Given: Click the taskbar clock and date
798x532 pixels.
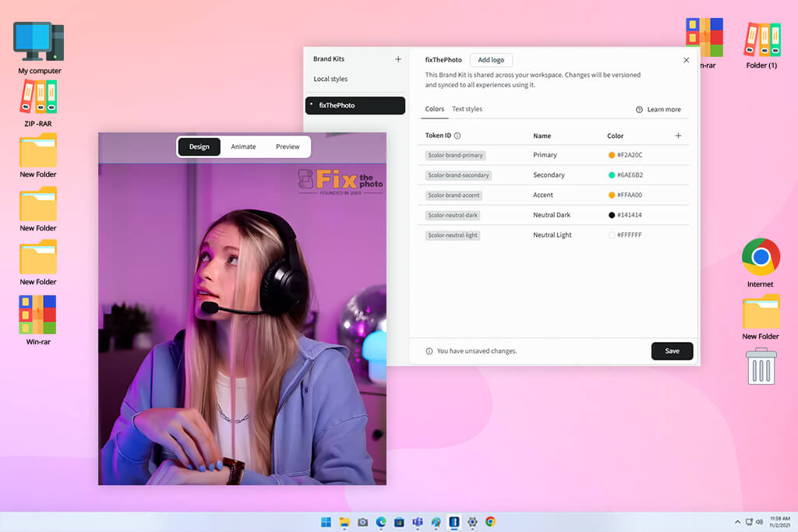Looking at the screenshot, I should tap(779, 522).
